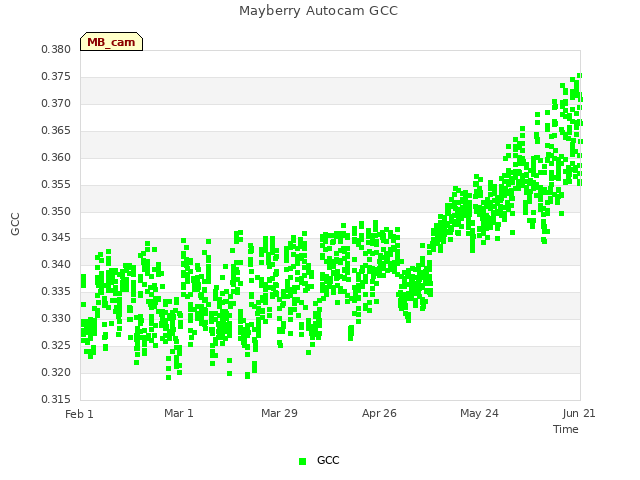The image size is (640, 480).
Task: Click the May 24 axis label
Action: coord(479,413)
